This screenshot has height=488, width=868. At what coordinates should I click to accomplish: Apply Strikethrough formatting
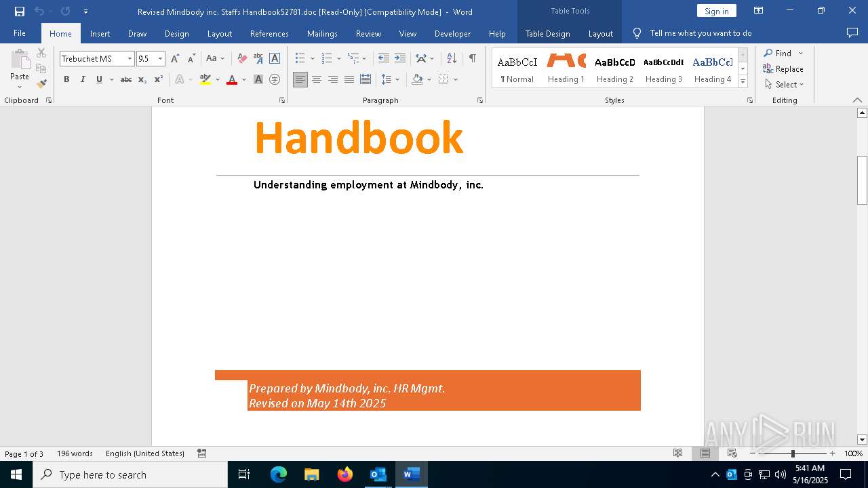[126, 79]
